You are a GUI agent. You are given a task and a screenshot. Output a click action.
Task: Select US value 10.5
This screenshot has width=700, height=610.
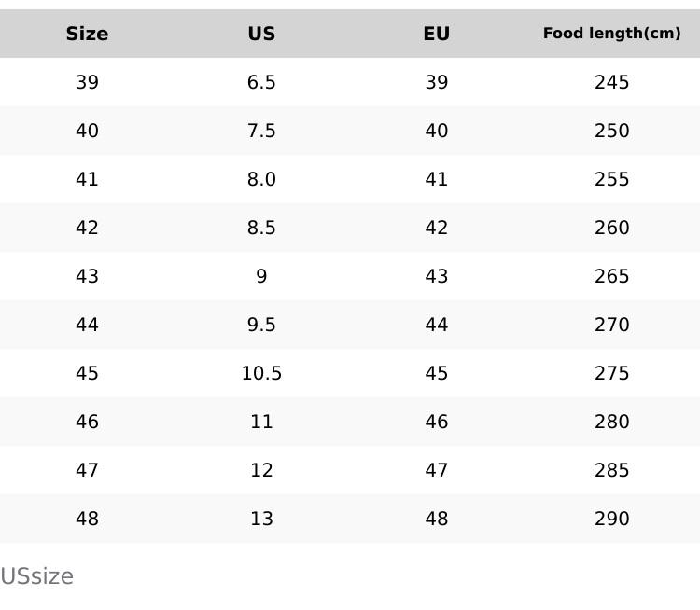[261, 373]
